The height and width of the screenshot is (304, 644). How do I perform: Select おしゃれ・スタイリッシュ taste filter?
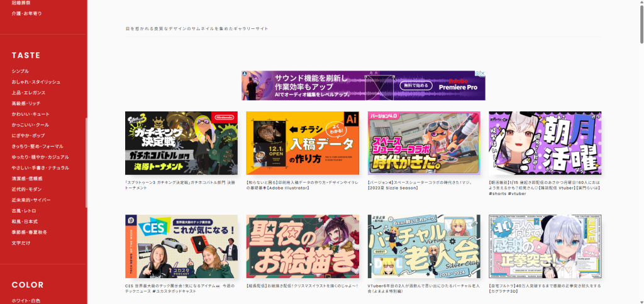click(x=36, y=82)
